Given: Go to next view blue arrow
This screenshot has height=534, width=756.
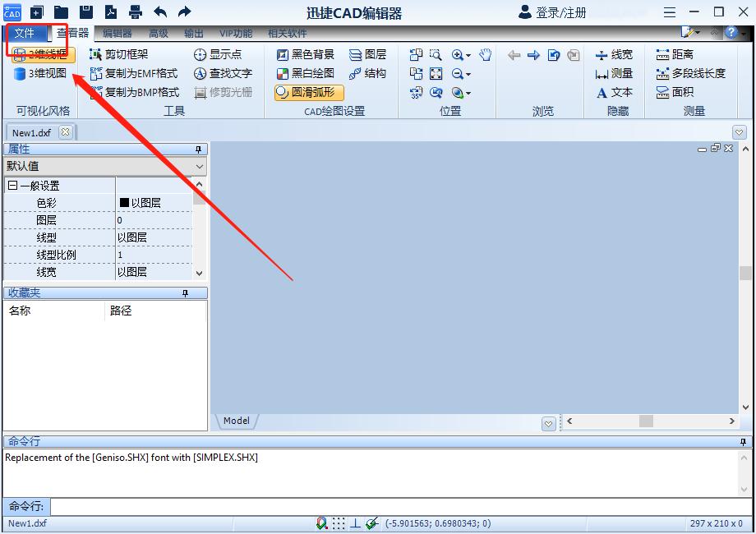Looking at the screenshot, I should (x=534, y=55).
